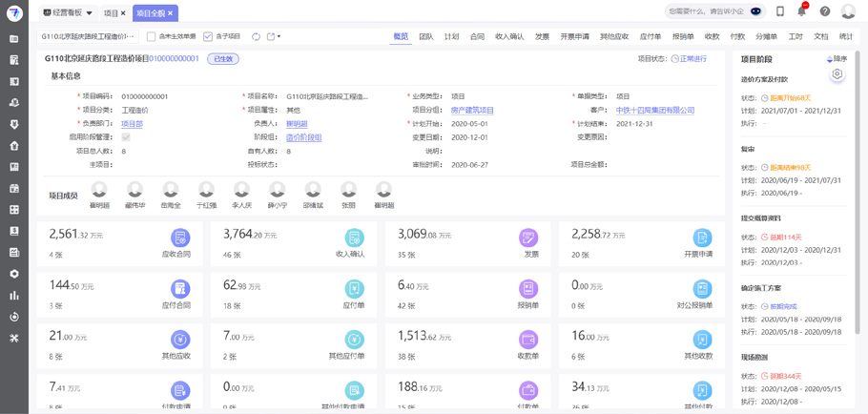868x414 pixels.
Task: Uncheck the 含子项目 checkbox
Action: point(208,37)
